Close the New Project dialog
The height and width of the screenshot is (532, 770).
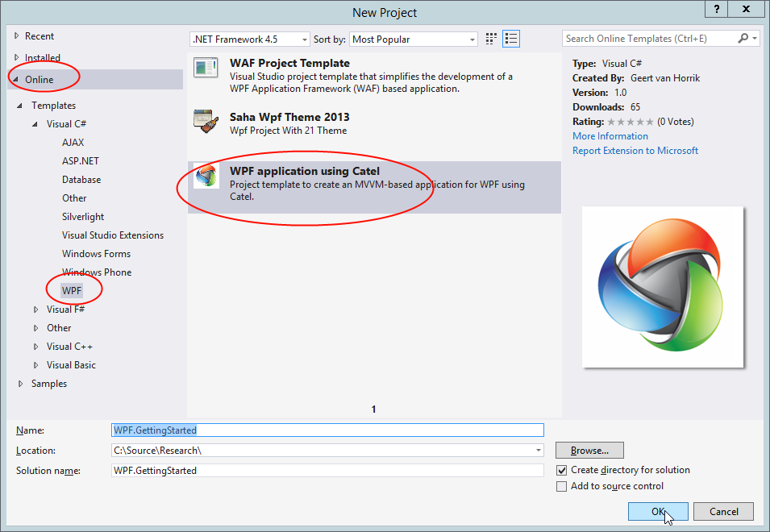point(746,9)
